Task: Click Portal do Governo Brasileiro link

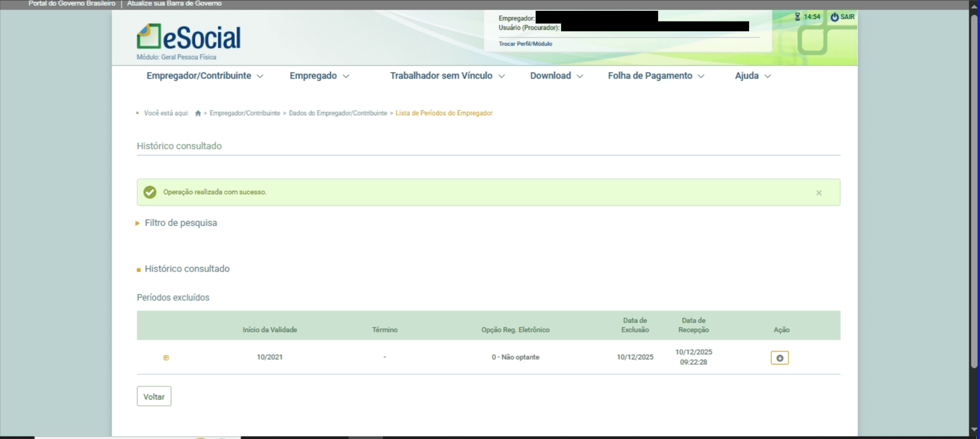Action: (72, 3)
